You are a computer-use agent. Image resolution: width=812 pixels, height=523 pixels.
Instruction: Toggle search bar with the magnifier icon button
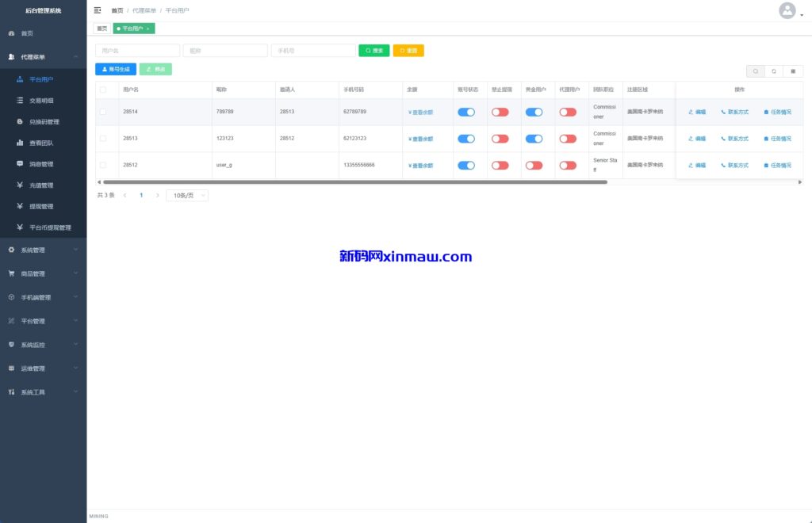[756, 71]
